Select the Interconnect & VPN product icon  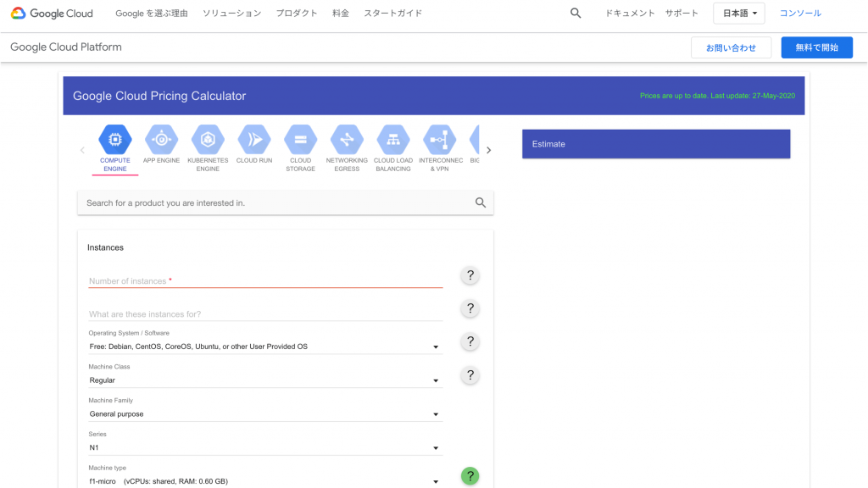[x=440, y=140]
